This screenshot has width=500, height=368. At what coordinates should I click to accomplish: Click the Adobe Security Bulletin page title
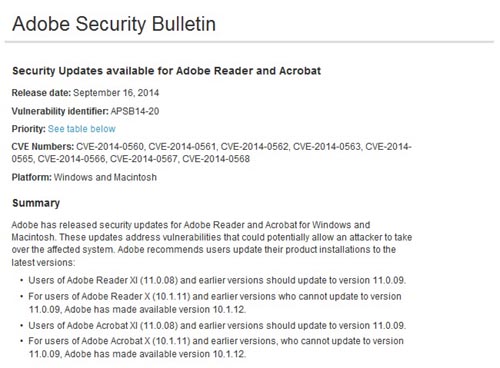(x=114, y=24)
